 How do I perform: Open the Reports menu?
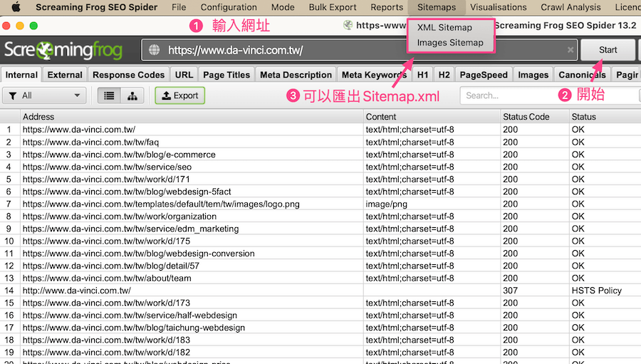tap(387, 7)
